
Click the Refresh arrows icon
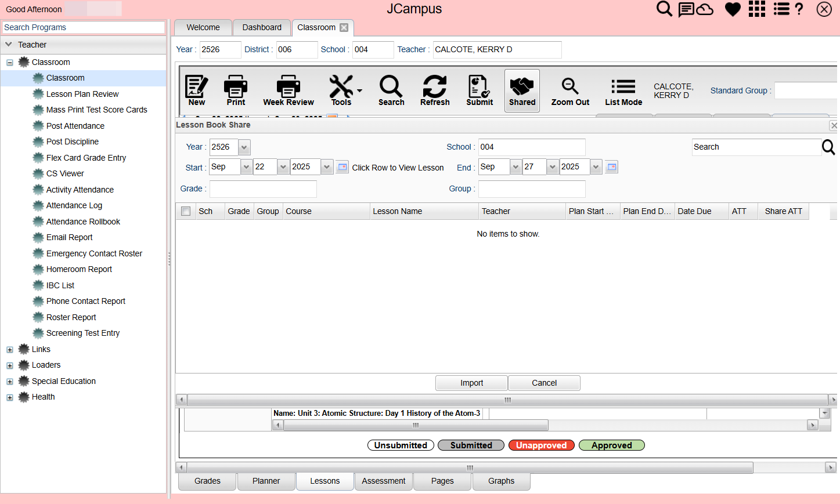[x=435, y=90]
